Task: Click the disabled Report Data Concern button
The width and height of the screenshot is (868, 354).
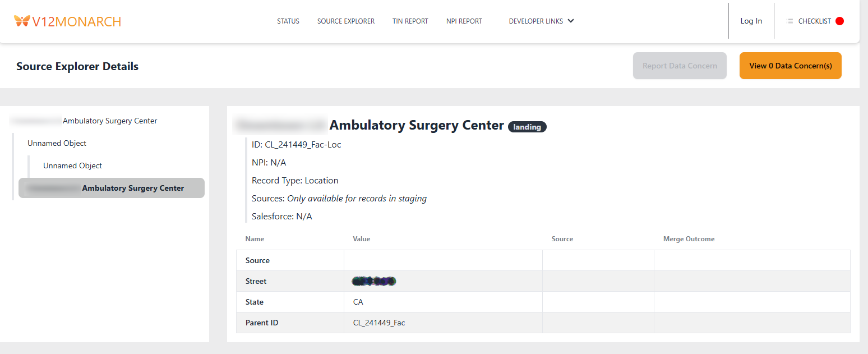Action: point(680,66)
